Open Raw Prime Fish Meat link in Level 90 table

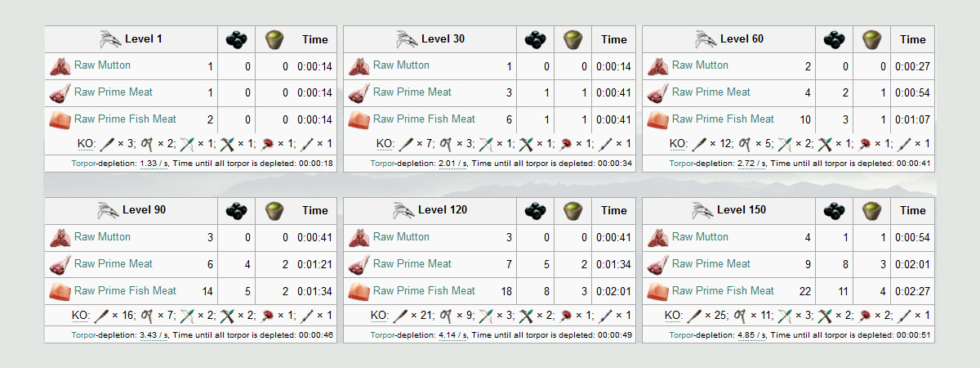coord(125,291)
